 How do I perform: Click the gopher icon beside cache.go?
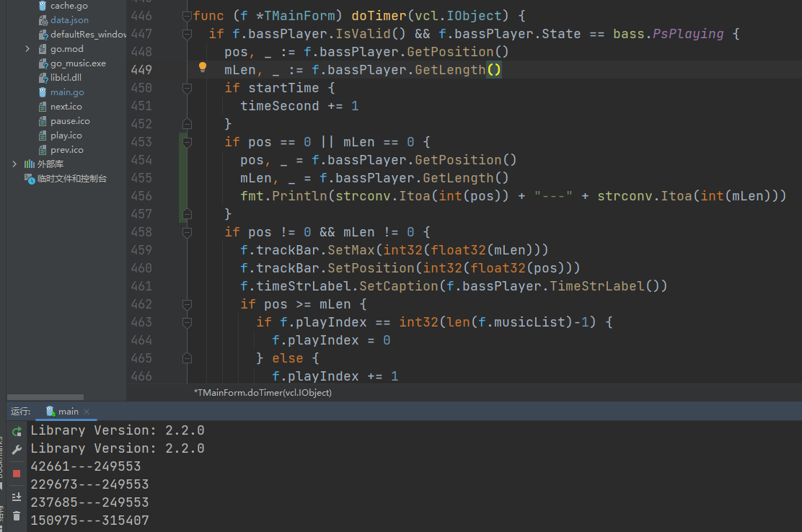(x=43, y=6)
